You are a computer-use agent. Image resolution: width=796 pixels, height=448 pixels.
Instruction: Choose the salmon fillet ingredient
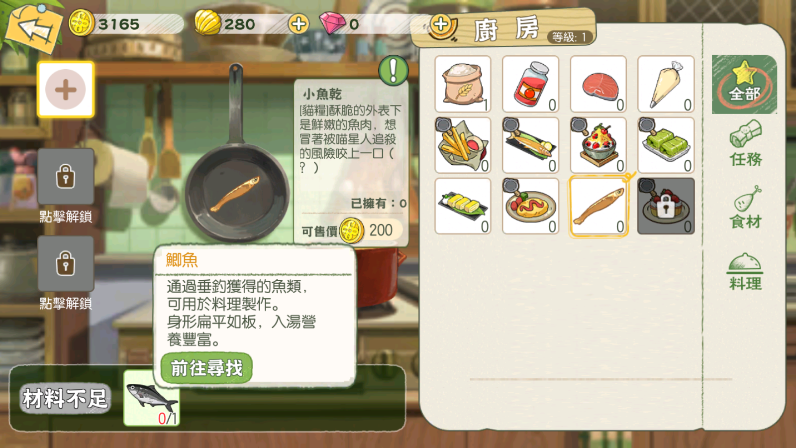(598, 84)
